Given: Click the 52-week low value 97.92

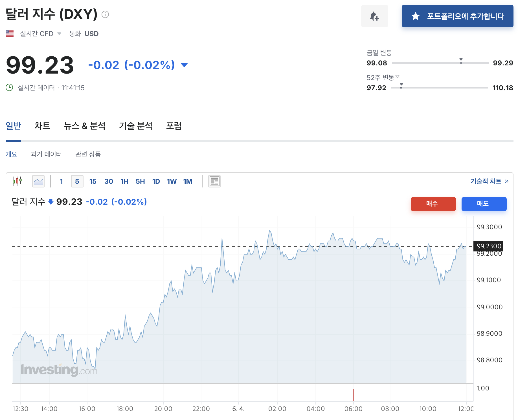Looking at the screenshot, I should pos(376,88).
